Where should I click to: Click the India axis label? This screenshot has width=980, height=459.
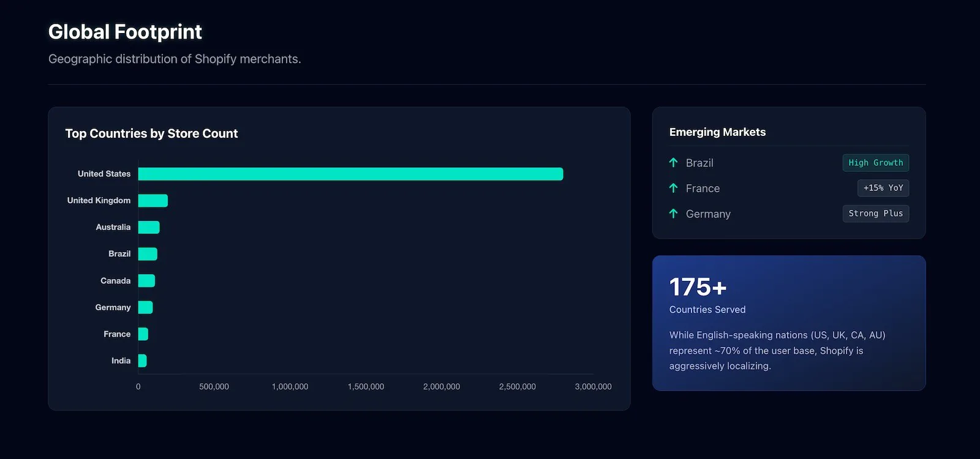tap(121, 360)
